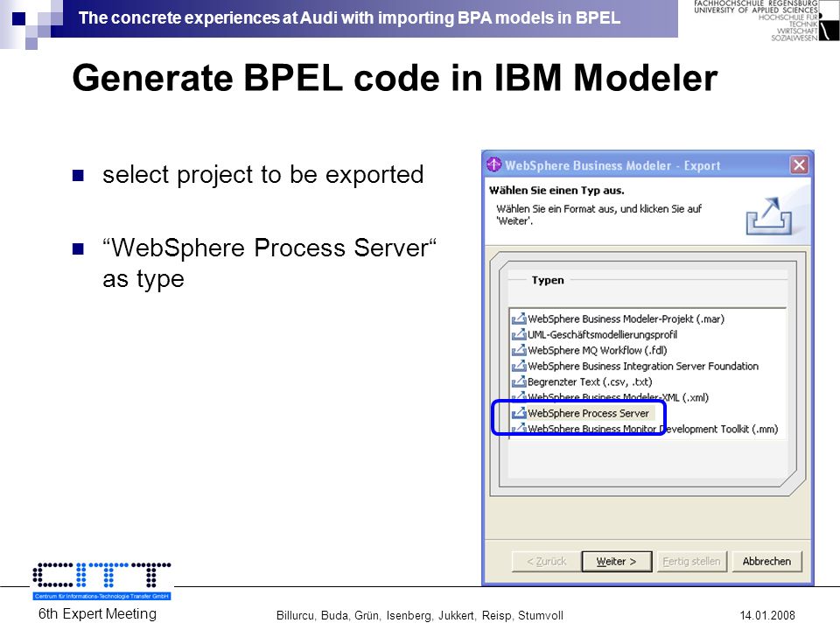Click the < Zurück button
840x630 pixels.
546,561
